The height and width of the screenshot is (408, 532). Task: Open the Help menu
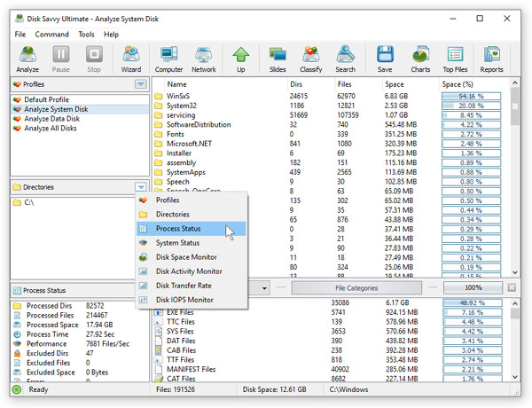[111, 35]
